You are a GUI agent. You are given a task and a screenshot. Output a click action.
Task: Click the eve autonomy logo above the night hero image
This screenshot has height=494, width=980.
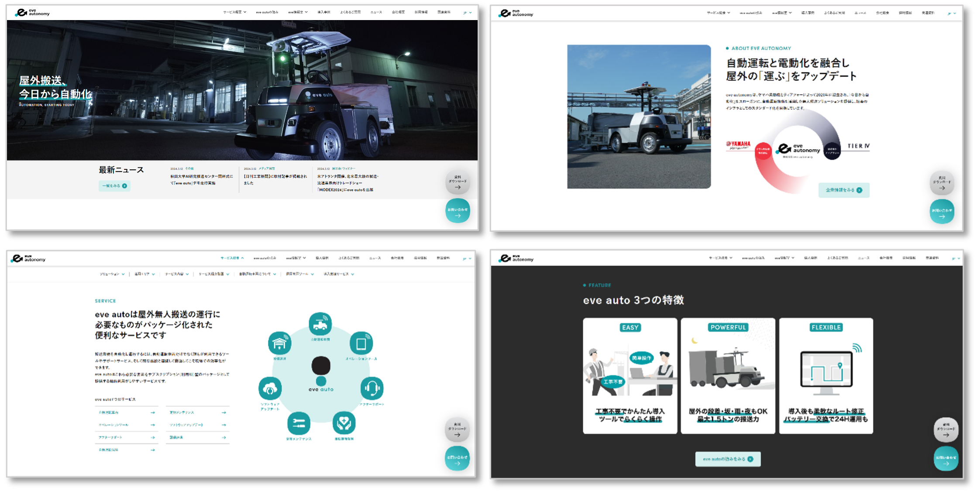point(33,13)
